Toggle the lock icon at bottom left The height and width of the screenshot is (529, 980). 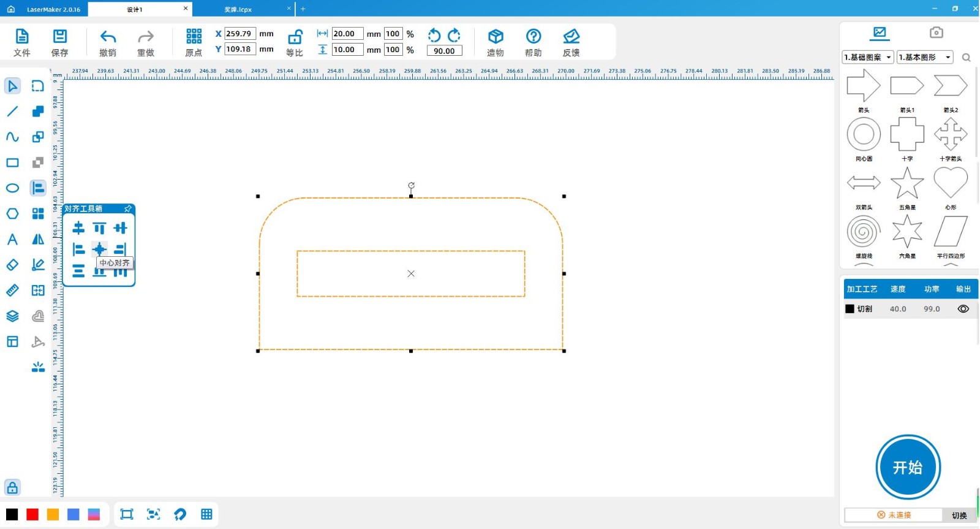click(x=12, y=488)
